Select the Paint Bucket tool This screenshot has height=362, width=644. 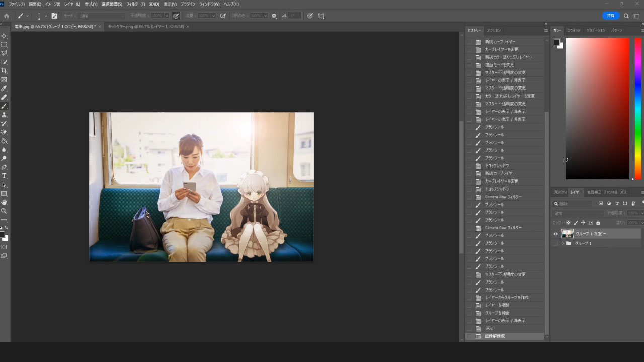(4, 141)
